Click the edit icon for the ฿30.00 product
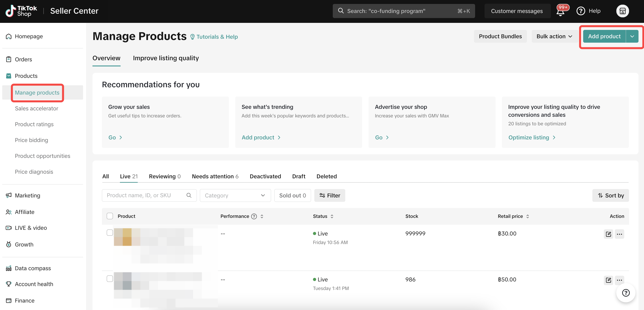Screen dimensions: 644x310 [x=608, y=234]
